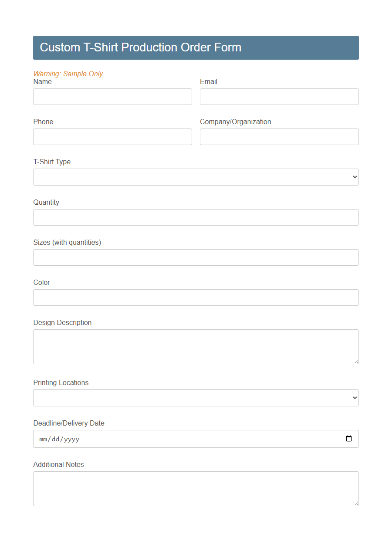392x541 pixels.
Task: Click the Custom T-Shirt Production Order Form header
Action: point(141,47)
